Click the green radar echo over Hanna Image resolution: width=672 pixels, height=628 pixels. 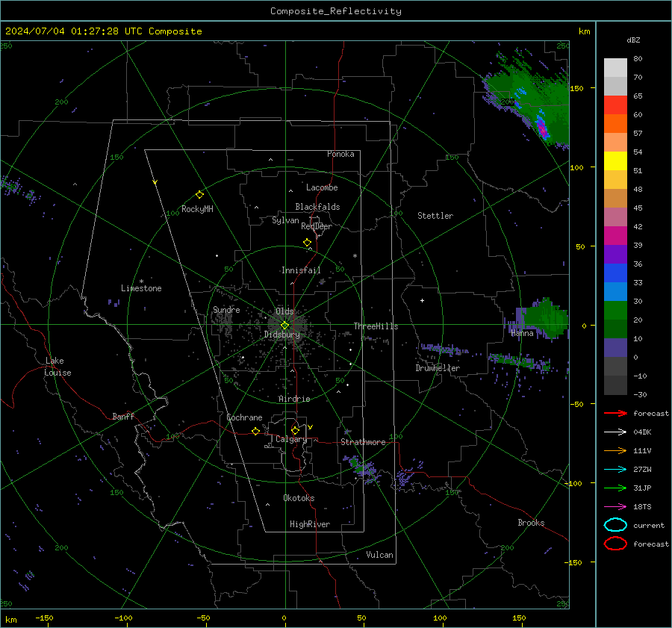click(547, 318)
